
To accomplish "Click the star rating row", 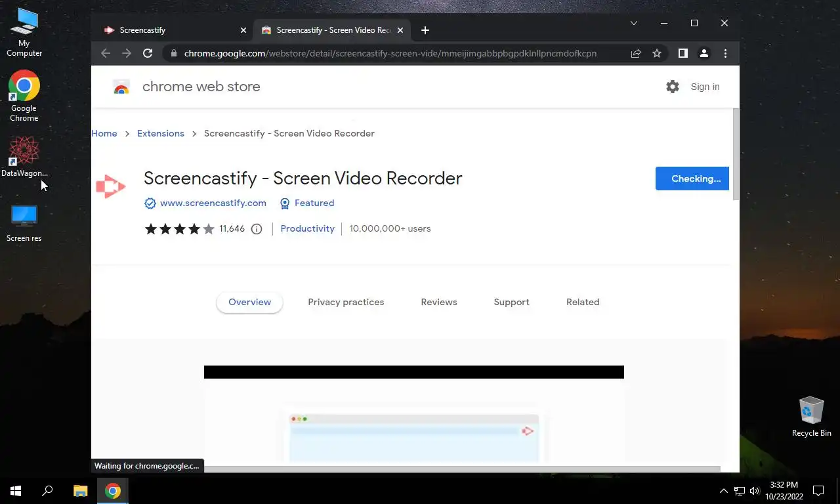I will tap(180, 229).
